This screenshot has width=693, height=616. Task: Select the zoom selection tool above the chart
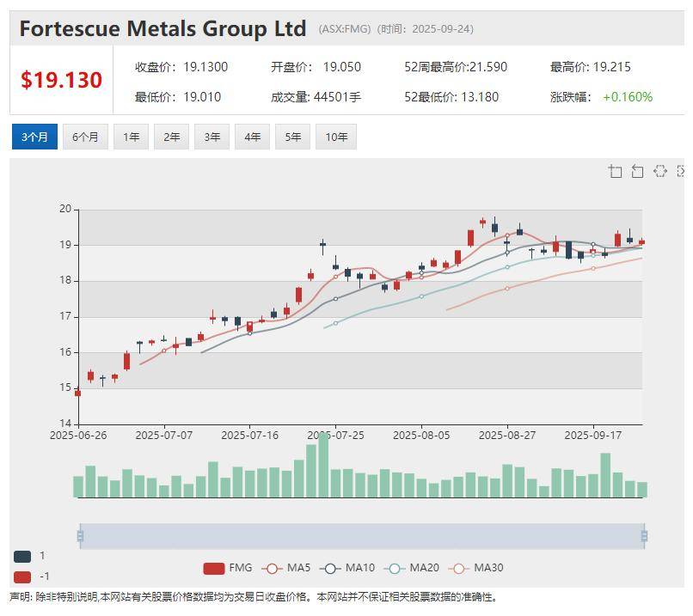(616, 171)
